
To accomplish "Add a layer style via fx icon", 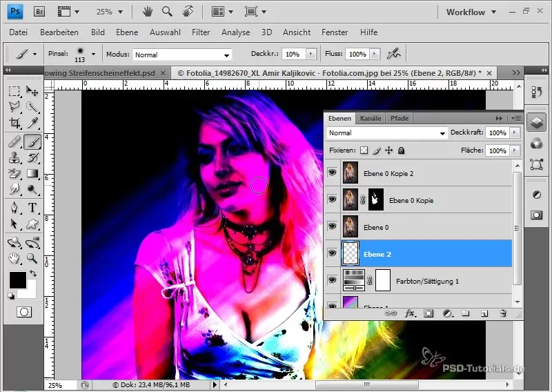I will coord(409,313).
